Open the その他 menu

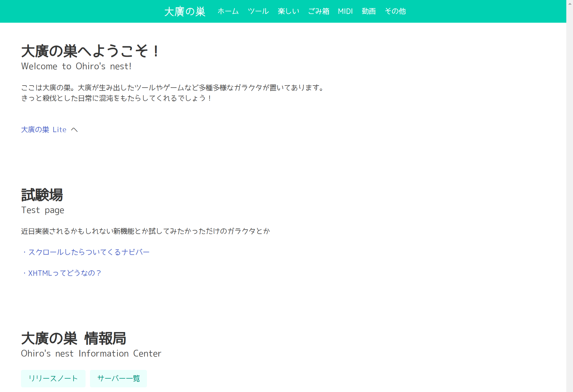(x=395, y=11)
